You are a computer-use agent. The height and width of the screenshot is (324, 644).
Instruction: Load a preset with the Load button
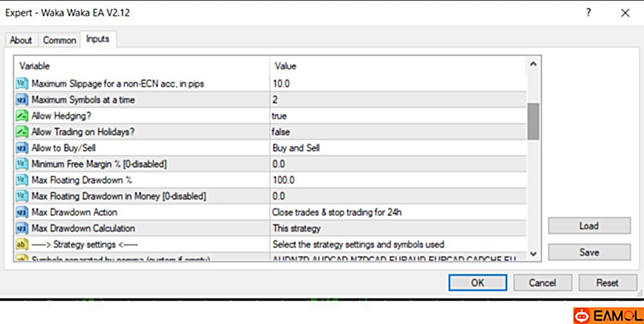589,226
